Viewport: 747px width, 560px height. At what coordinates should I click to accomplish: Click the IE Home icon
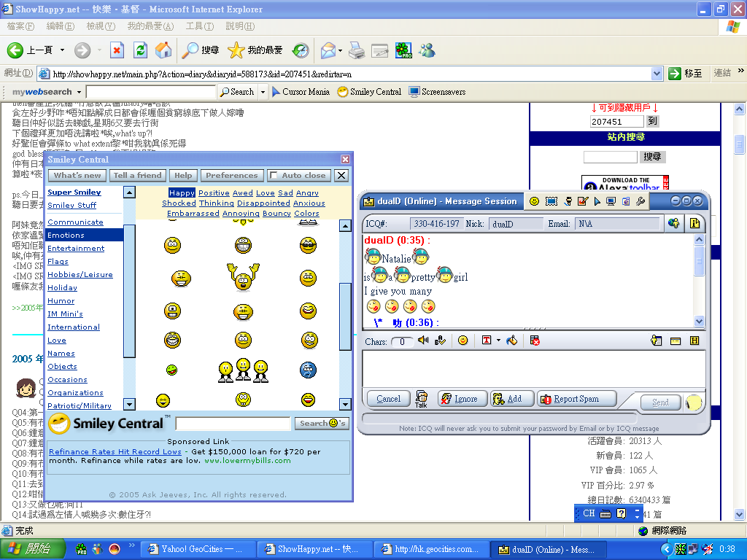click(x=163, y=50)
